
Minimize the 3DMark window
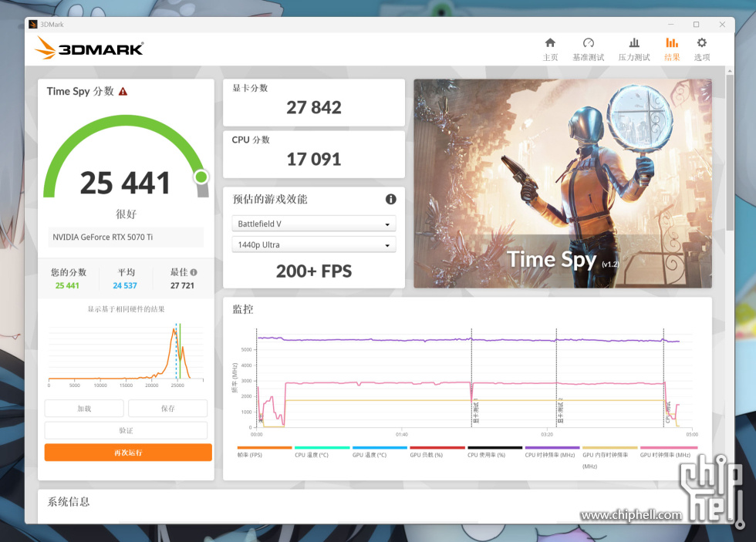point(670,24)
